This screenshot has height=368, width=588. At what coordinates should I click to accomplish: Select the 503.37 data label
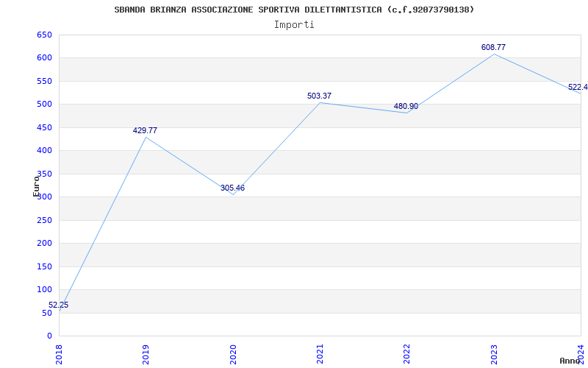[x=320, y=96]
